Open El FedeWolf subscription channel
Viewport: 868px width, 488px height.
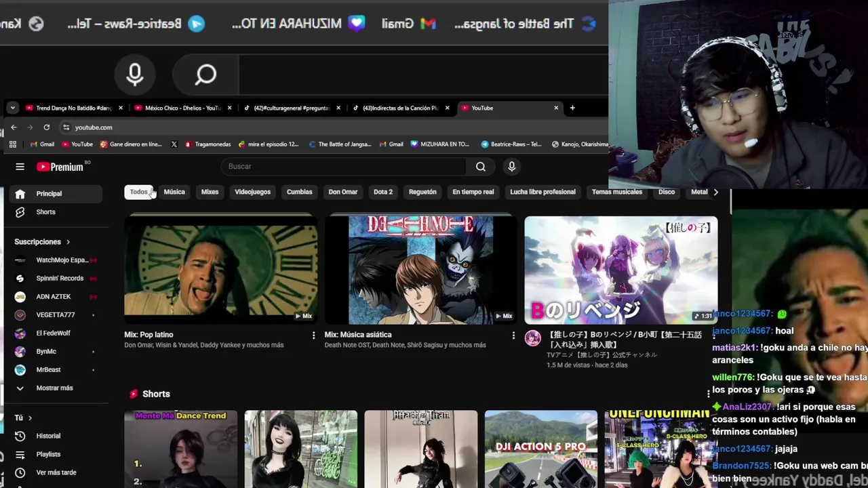point(56,333)
